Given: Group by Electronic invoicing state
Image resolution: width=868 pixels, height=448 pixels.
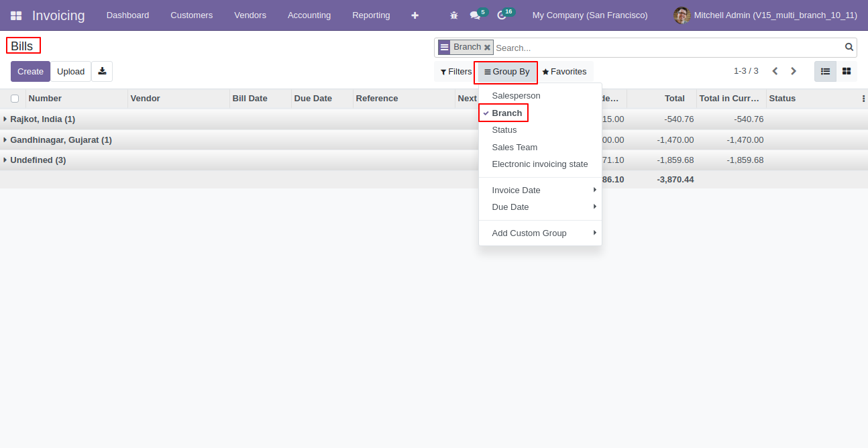Looking at the screenshot, I should click(540, 164).
